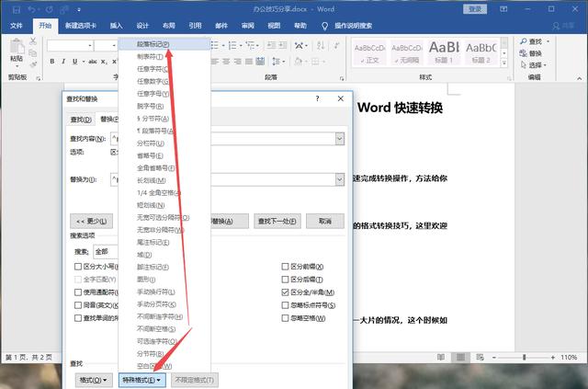Click the bullet list icon
This screenshot has width=588, height=389.
215,45
